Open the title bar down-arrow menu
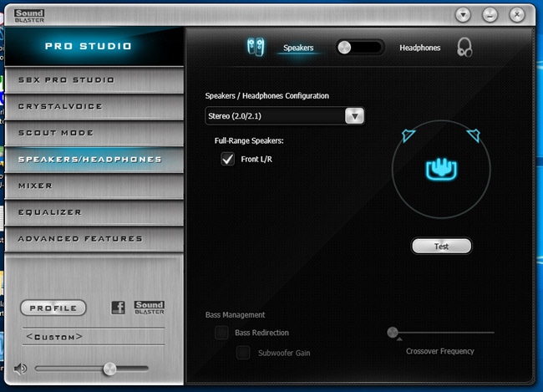This screenshot has width=543, height=392. 464,14
